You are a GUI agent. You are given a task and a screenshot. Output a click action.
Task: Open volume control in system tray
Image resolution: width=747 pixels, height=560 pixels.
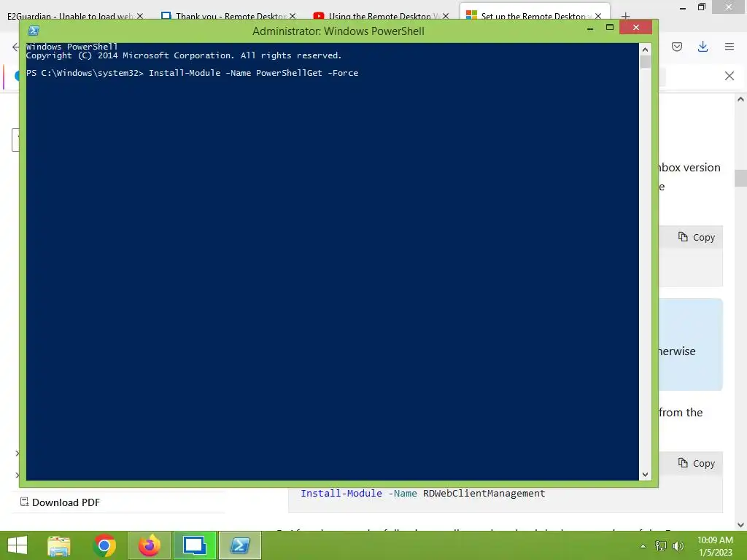678,546
